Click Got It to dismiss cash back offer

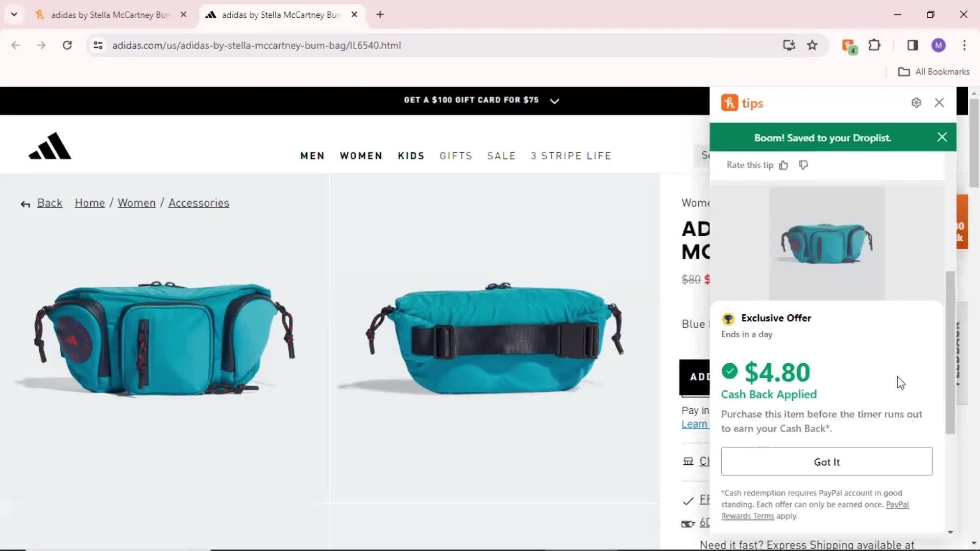[x=827, y=462]
